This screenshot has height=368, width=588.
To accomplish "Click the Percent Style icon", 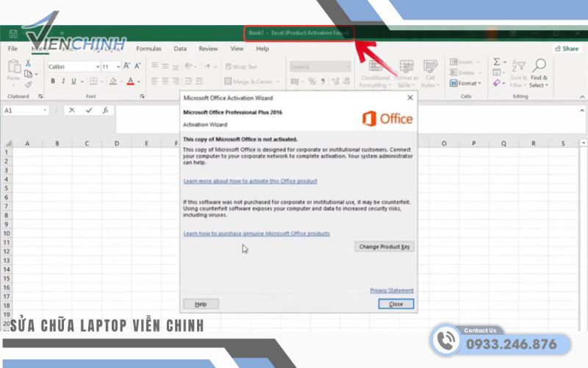I will 312,82.
